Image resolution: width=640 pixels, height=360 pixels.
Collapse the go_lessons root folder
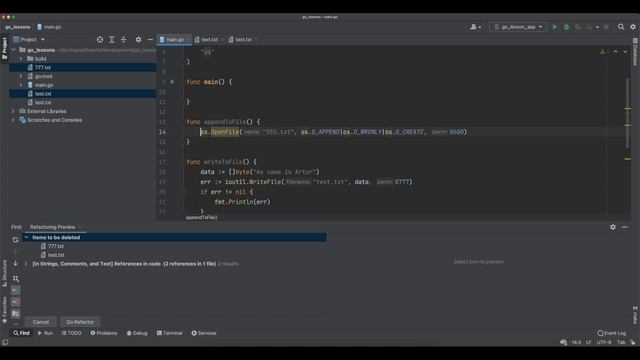[13, 50]
